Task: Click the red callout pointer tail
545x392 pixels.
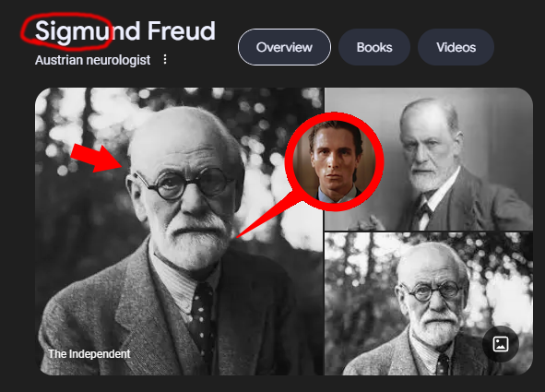Action: pos(267,219)
